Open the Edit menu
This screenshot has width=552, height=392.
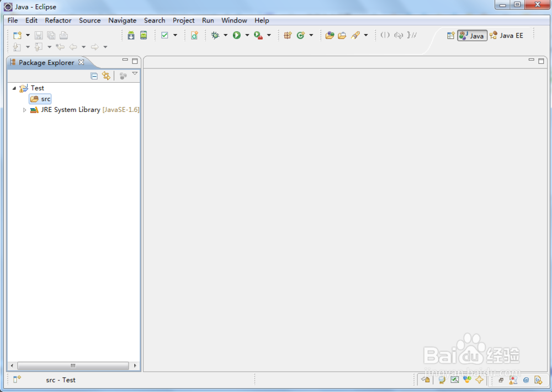click(31, 20)
